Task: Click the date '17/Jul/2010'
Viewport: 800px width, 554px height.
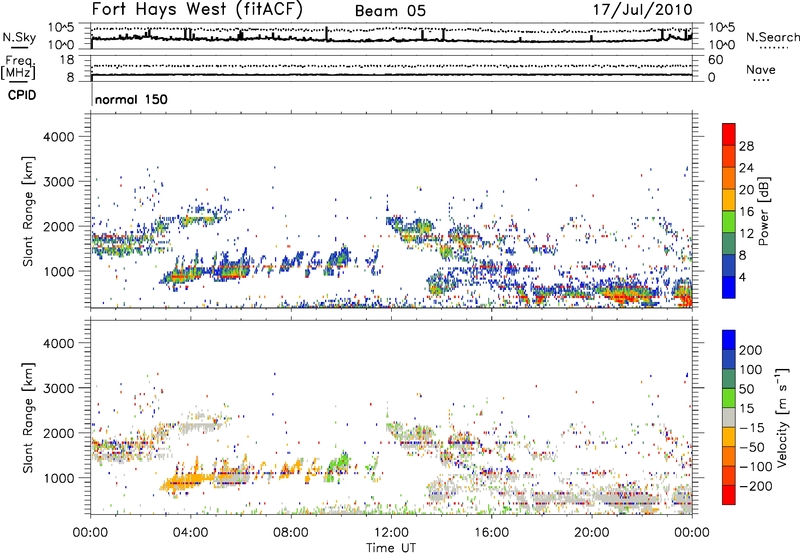Action: [643, 10]
